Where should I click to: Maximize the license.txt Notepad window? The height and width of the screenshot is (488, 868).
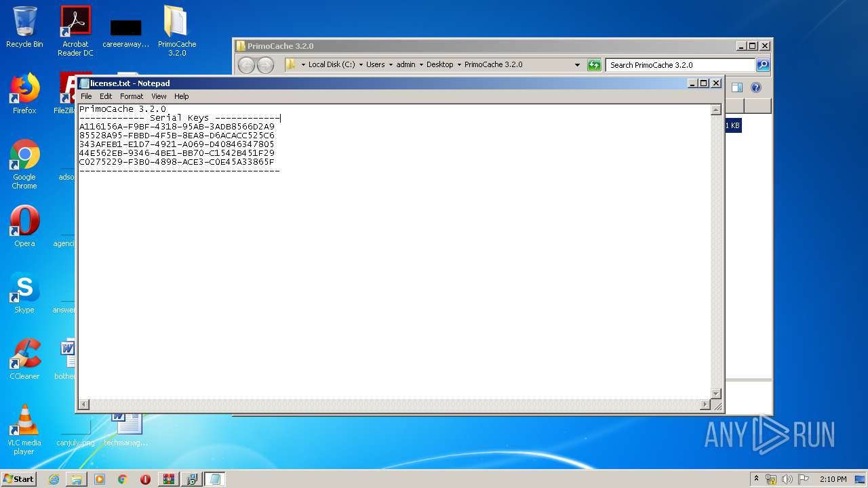704,83
